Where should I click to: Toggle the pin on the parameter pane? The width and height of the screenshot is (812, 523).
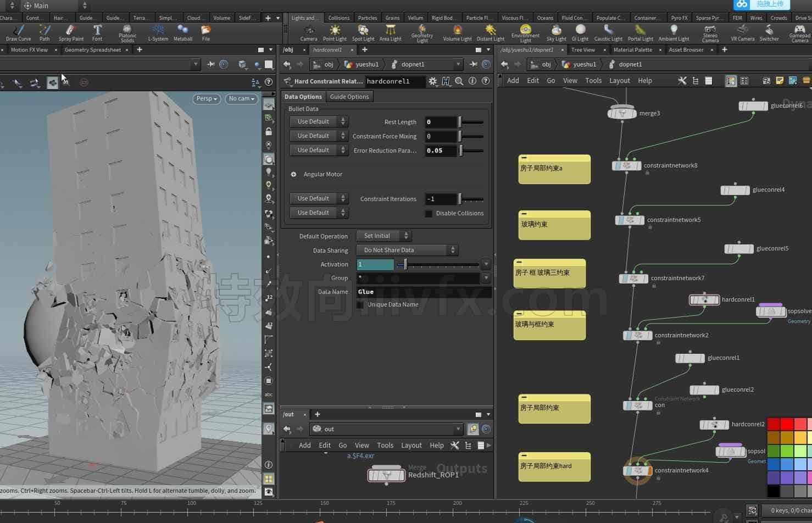tap(474, 64)
